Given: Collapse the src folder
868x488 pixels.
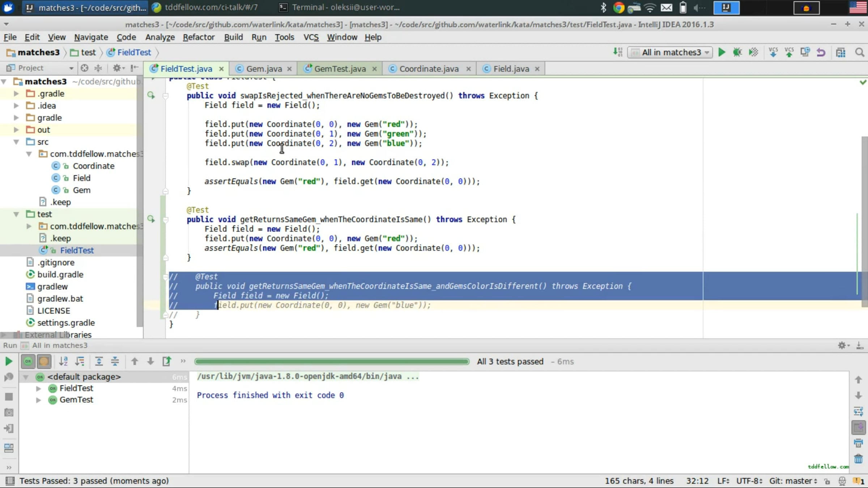Looking at the screenshot, I should (16, 142).
